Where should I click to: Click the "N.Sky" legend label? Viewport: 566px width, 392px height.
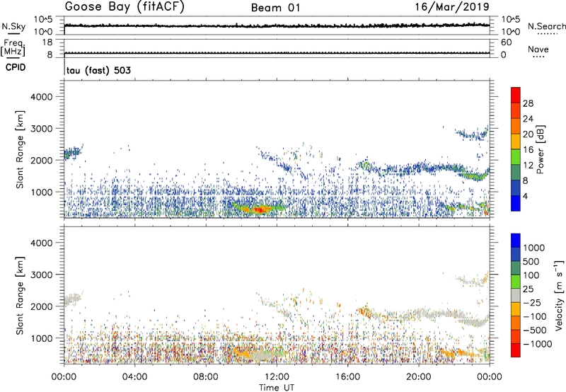click(13, 26)
